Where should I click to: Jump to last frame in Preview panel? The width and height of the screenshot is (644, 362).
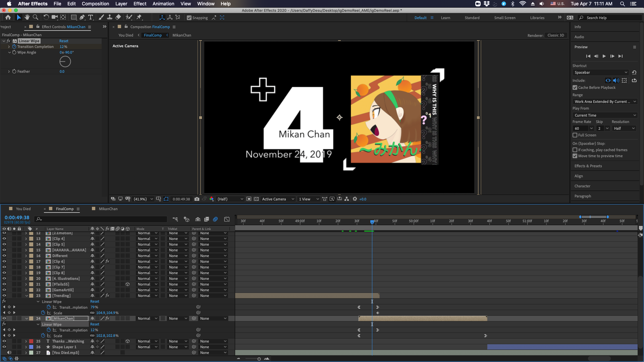[x=621, y=56]
